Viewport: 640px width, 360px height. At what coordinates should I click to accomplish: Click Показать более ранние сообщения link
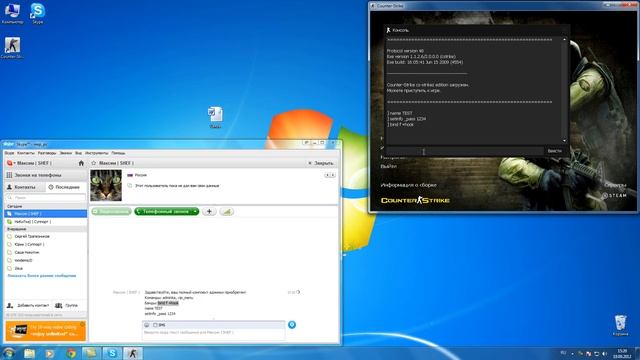tap(42, 276)
